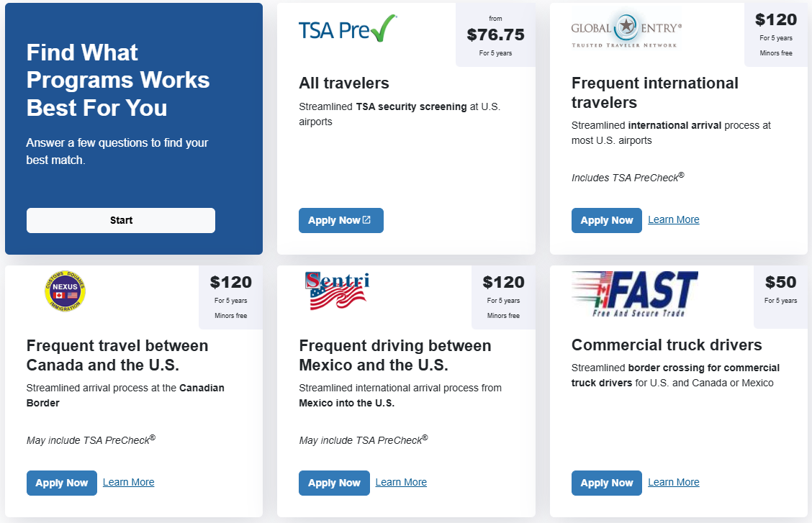Apply Now for FAST
Screen dimensions: 812x523
(x=607, y=483)
